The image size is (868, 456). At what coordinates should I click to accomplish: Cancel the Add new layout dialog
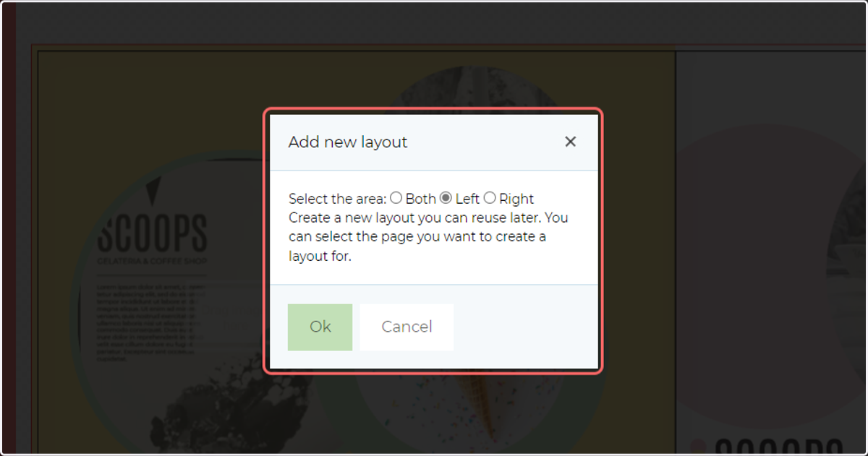407,327
